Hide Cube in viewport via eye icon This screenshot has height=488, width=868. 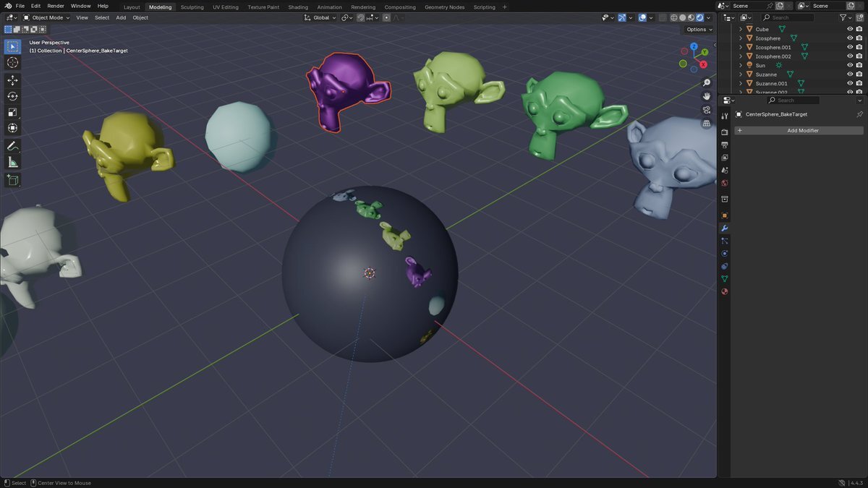click(850, 29)
